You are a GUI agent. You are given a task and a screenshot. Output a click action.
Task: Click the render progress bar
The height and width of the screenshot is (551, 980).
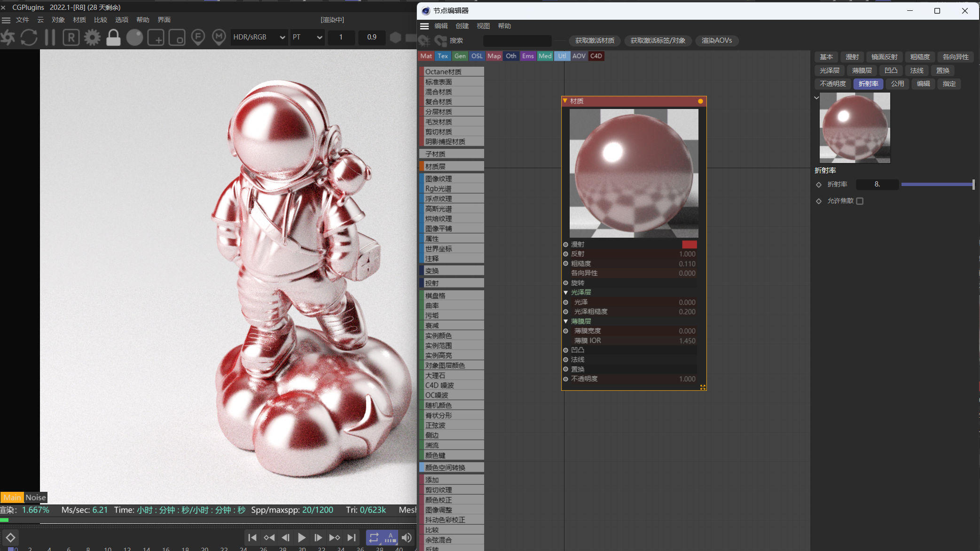208,520
